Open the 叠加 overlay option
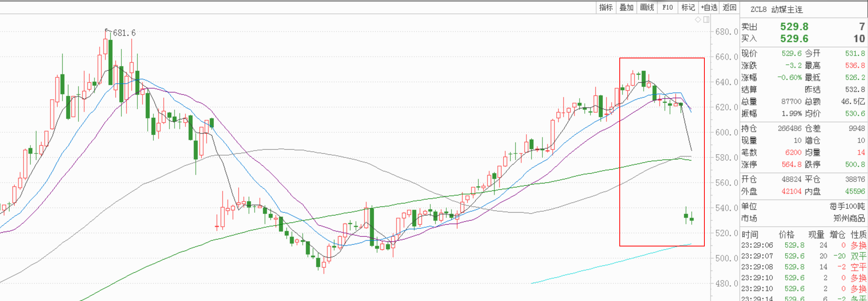 (x=626, y=7)
